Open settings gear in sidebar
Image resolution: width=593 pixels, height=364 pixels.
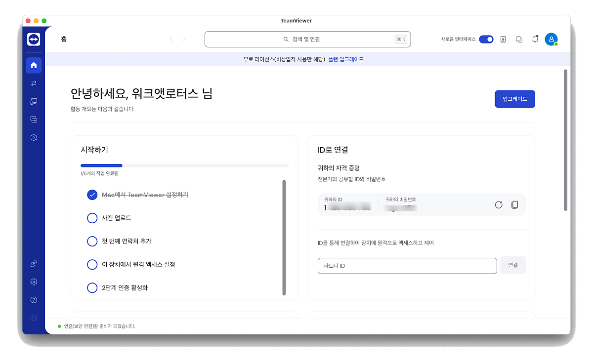pos(34,282)
